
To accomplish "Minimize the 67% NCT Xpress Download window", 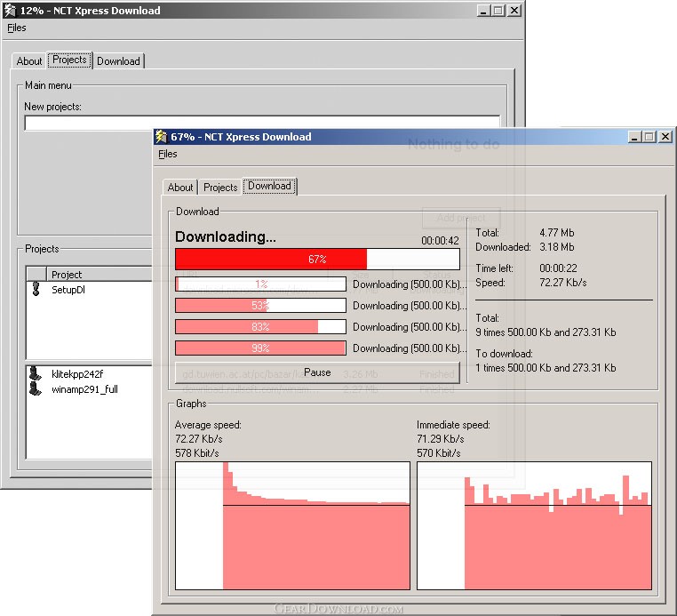I will (634, 137).
